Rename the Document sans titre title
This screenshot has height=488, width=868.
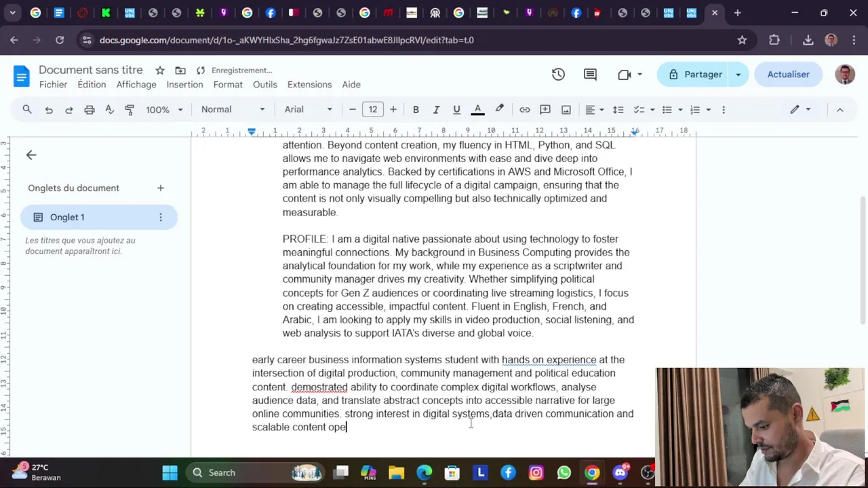[x=91, y=70]
